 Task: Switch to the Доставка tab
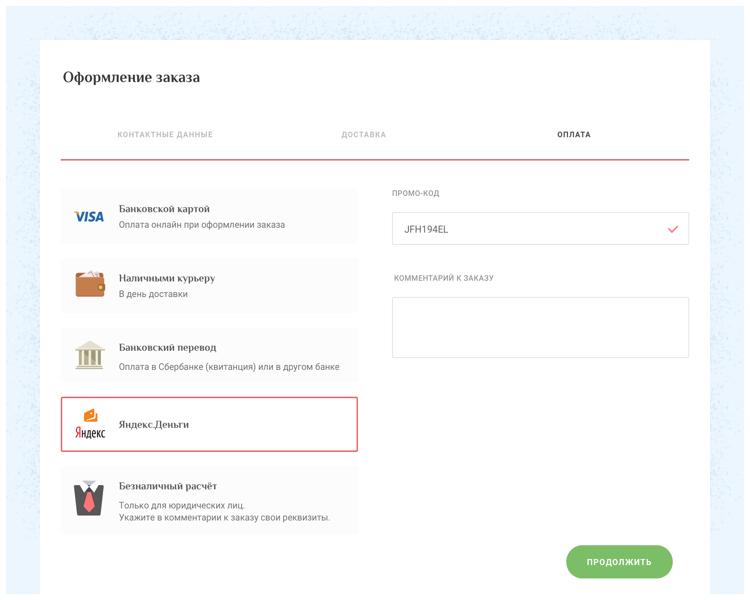click(364, 135)
